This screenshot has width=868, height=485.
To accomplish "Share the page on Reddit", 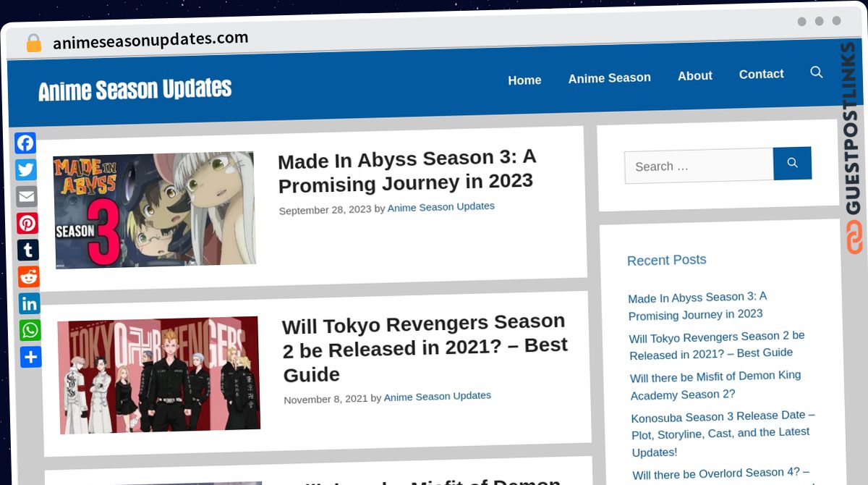I will coord(29,277).
